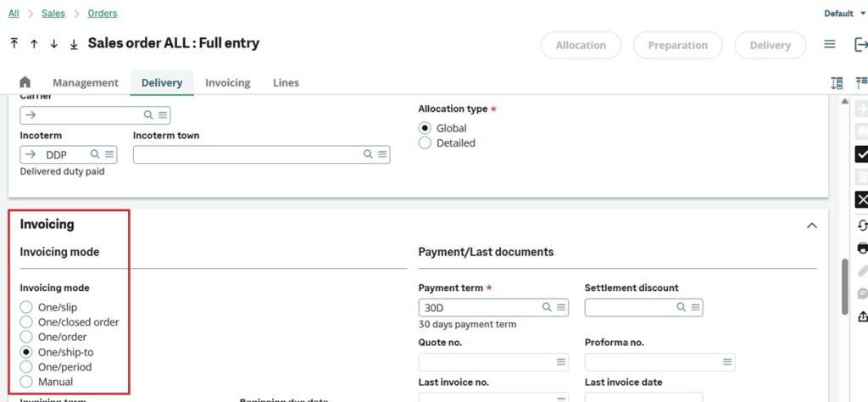
Task: Jump to first record arrow icon
Action: pos(14,43)
